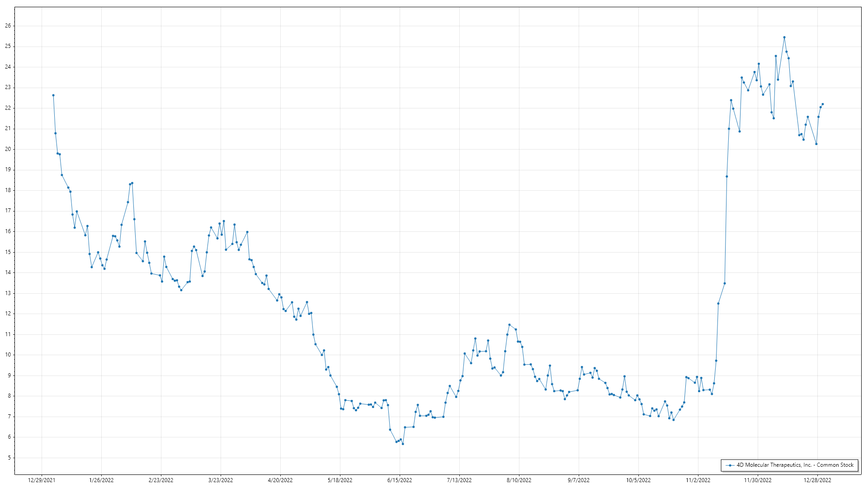868x488 pixels.
Task: Click the 6/15/2022 x-axis date label
Action: point(400,480)
